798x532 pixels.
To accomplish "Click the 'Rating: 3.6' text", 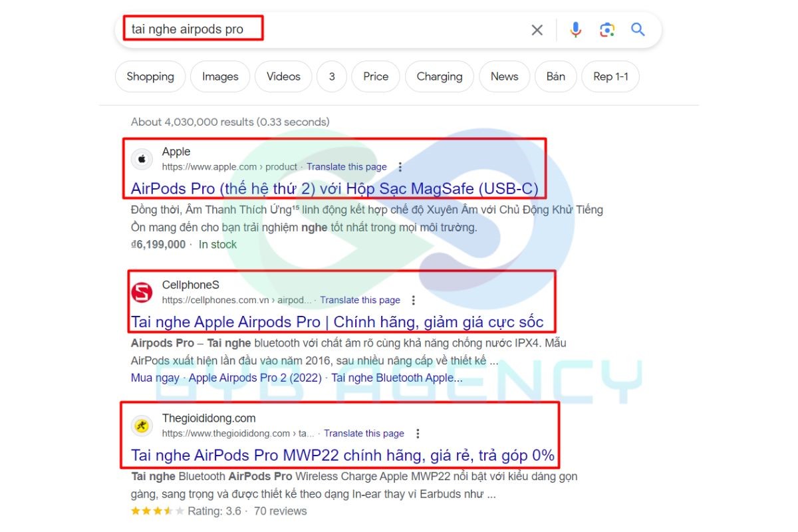I will (214, 511).
